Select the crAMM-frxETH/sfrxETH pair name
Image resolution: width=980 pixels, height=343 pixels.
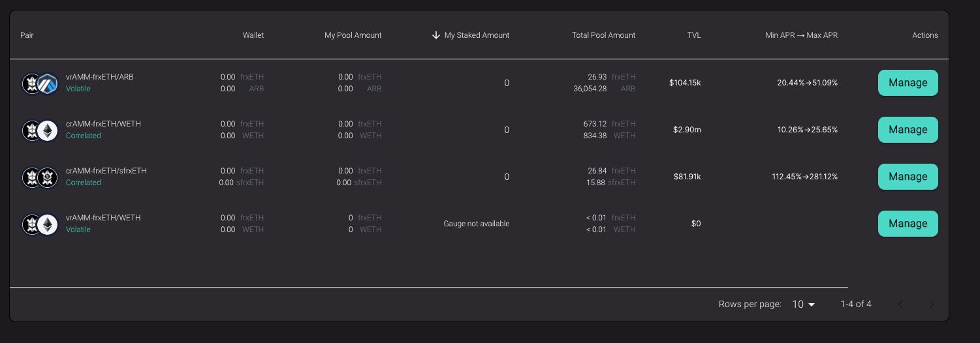[106, 171]
